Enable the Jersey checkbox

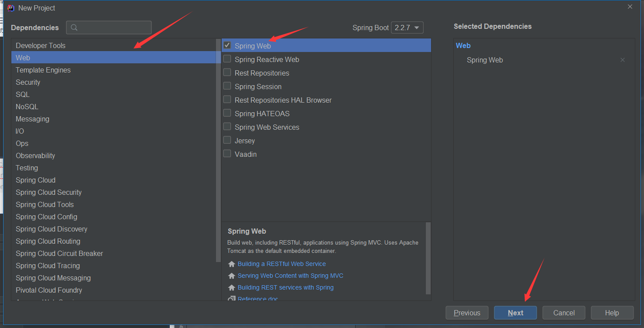tap(227, 140)
